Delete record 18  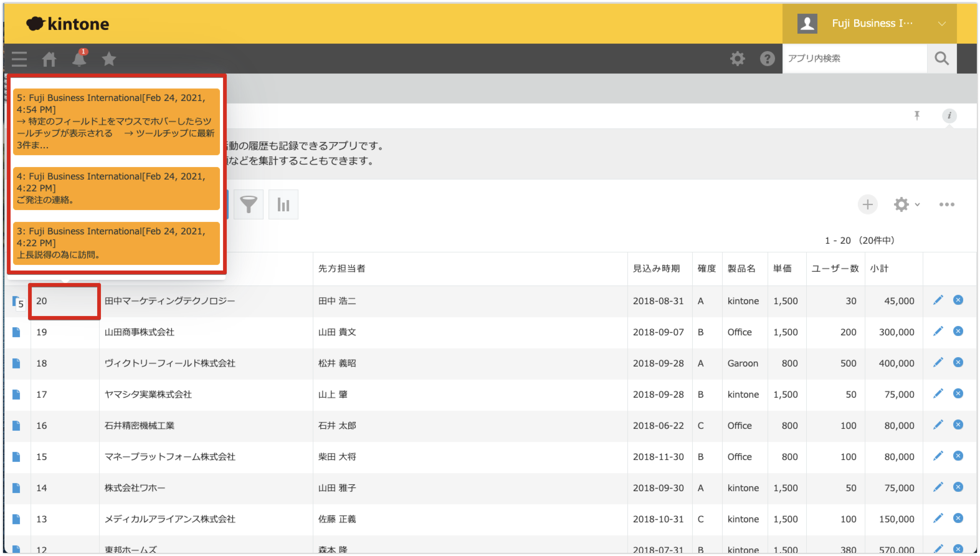[x=958, y=362]
